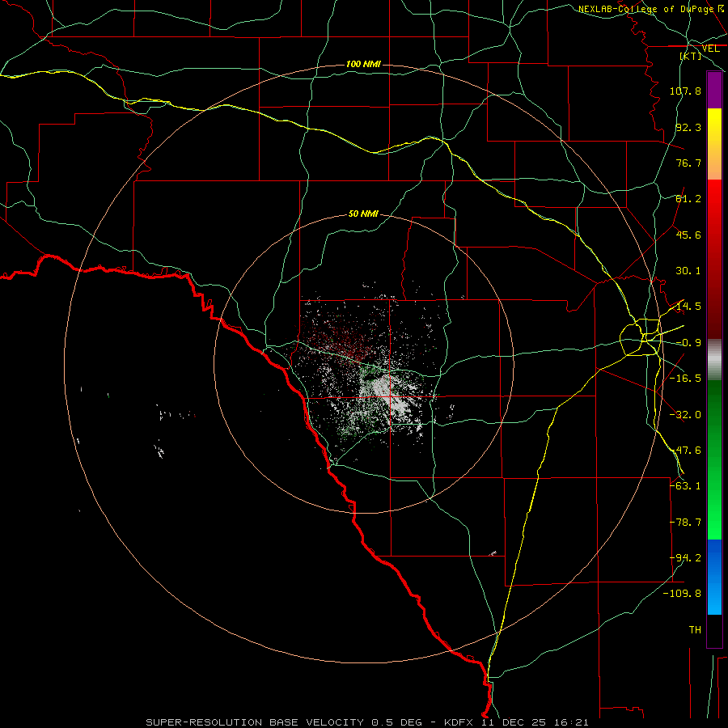Select the 107.8 value on velocity scale
Image resolution: width=728 pixels, height=728 pixels.
pos(685,91)
